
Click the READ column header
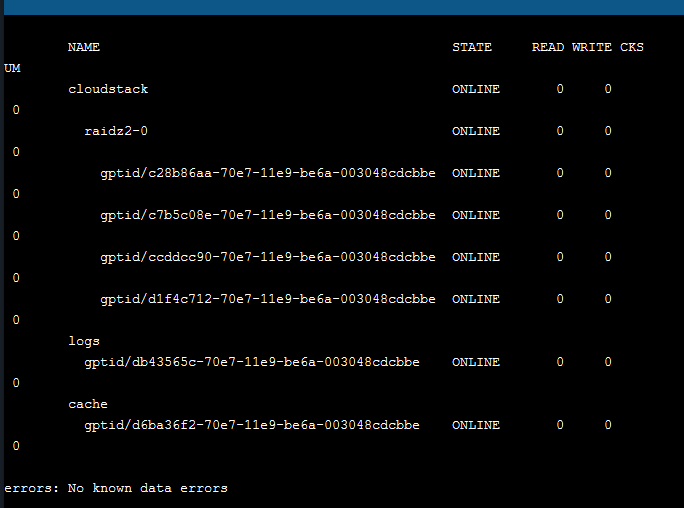[548, 47]
